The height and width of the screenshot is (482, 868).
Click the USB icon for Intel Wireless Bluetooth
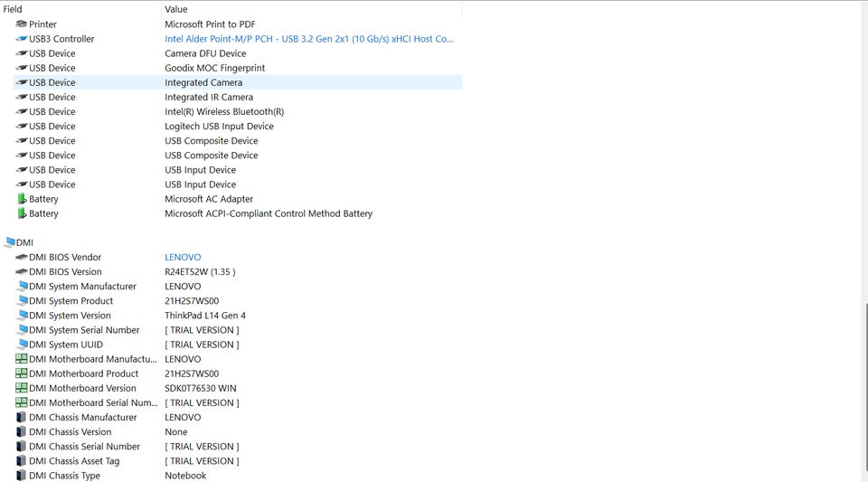(21, 111)
